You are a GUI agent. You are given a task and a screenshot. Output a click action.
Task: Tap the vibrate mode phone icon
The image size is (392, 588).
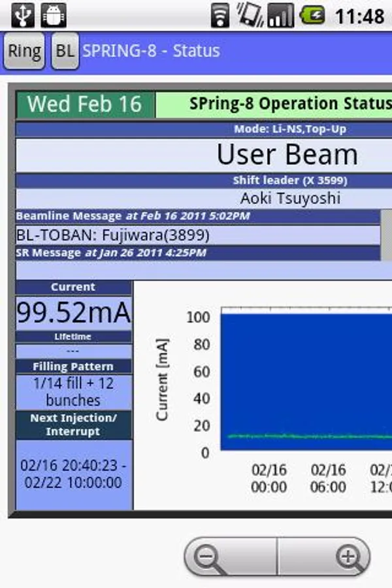pos(251,15)
